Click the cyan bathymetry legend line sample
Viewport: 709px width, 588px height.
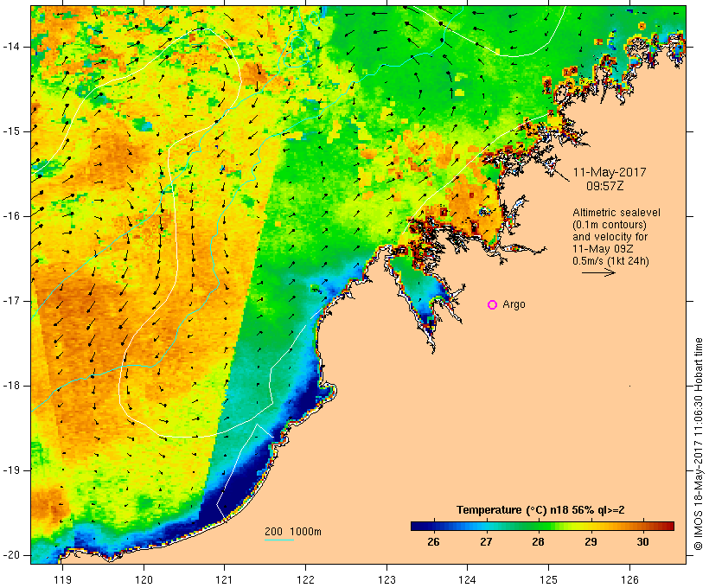pyautogui.click(x=279, y=540)
